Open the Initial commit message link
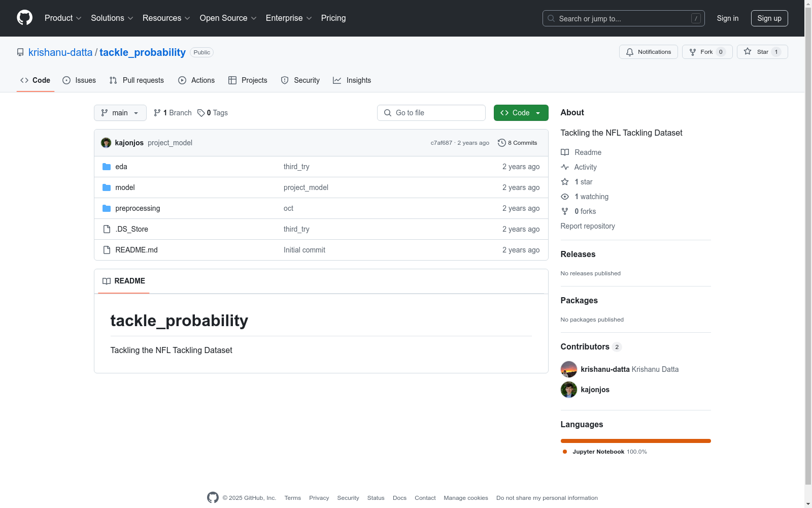The image size is (812, 508). (x=304, y=250)
